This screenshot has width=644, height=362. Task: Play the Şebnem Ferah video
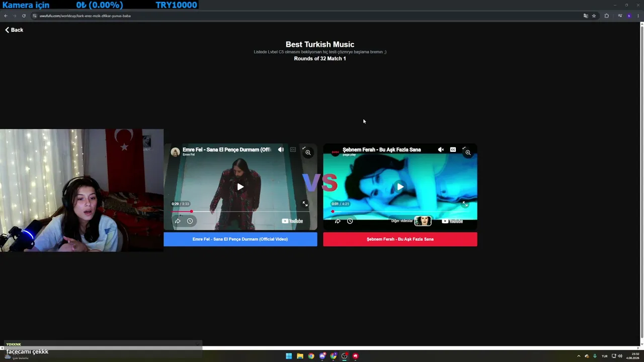(400, 187)
